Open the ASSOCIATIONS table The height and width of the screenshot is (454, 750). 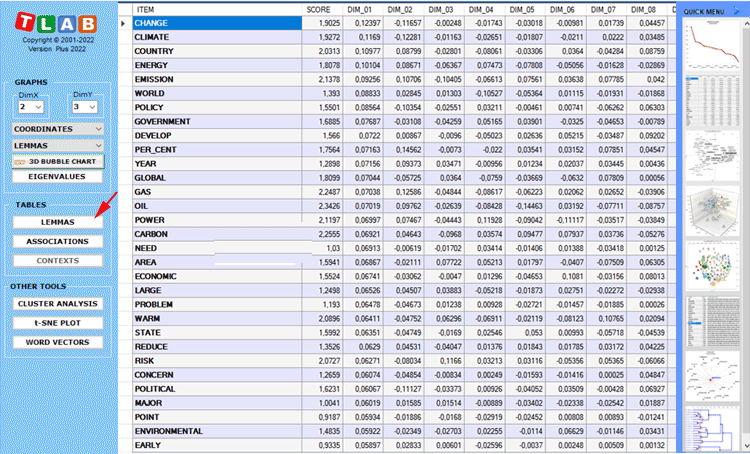click(x=57, y=242)
